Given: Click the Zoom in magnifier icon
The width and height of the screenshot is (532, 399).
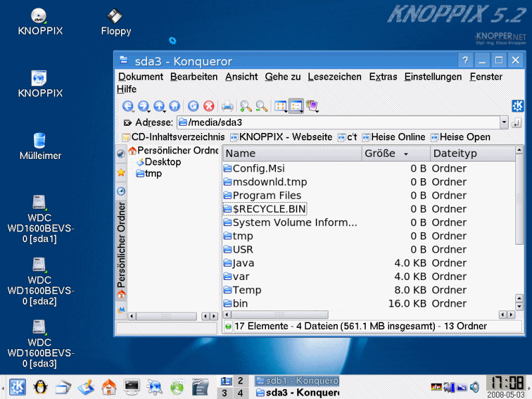Looking at the screenshot, I should 246,106.
